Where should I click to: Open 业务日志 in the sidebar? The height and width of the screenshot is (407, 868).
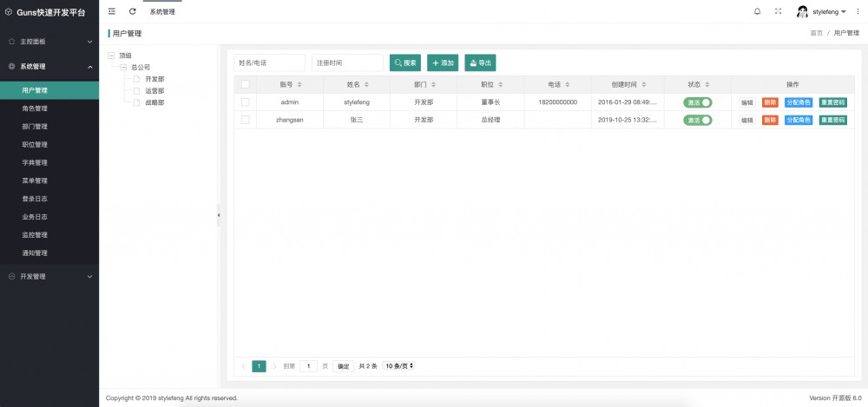(49, 216)
